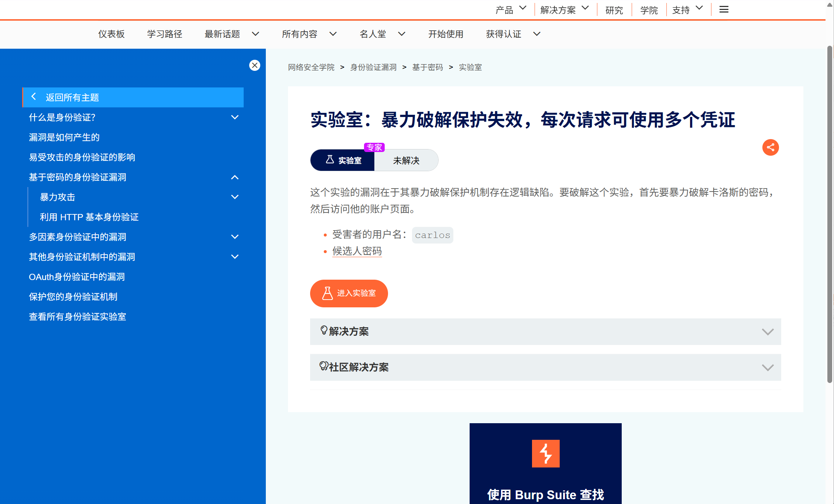The height and width of the screenshot is (504, 834).
Task: Open 研究 in top menu
Action: pyautogui.click(x=614, y=10)
